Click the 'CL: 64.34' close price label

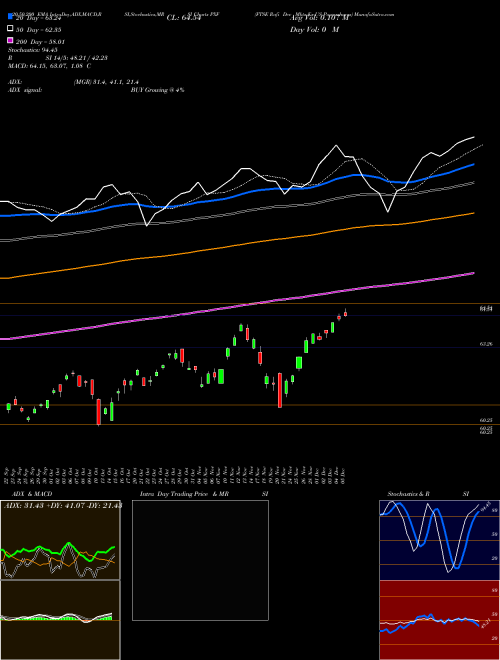pos(184,18)
